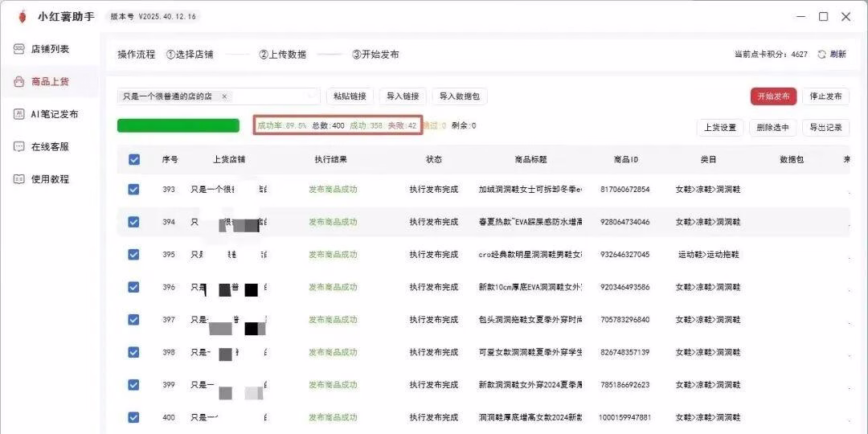
Task: Uncheck the row 397 checkbox
Action: [x=134, y=319]
